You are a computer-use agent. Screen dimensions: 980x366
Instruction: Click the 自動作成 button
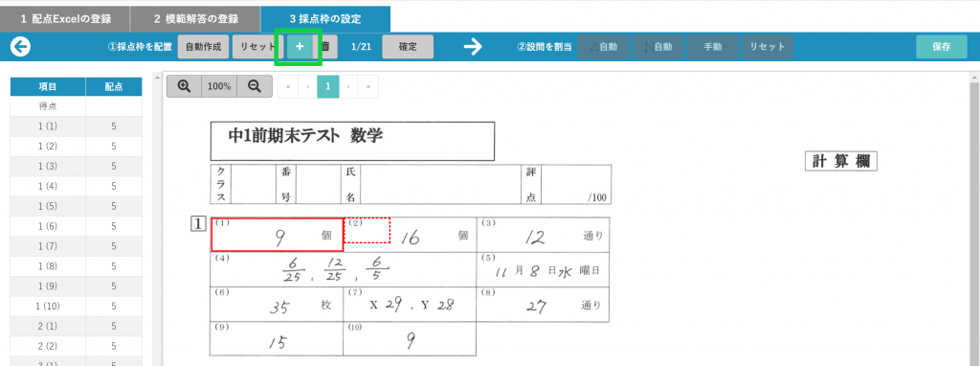[203, 47]
